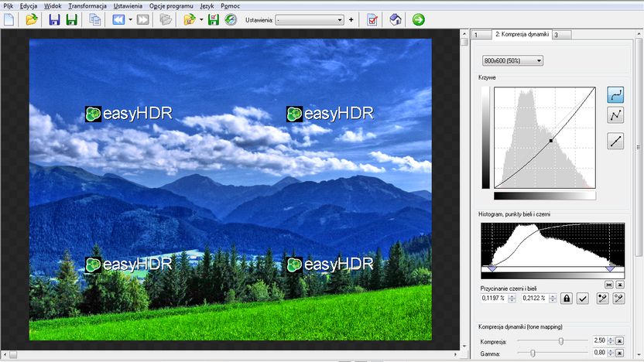The image size is (644, 362).
Task: Click the reset histogram points icon
Action: (x=620, y=285)
